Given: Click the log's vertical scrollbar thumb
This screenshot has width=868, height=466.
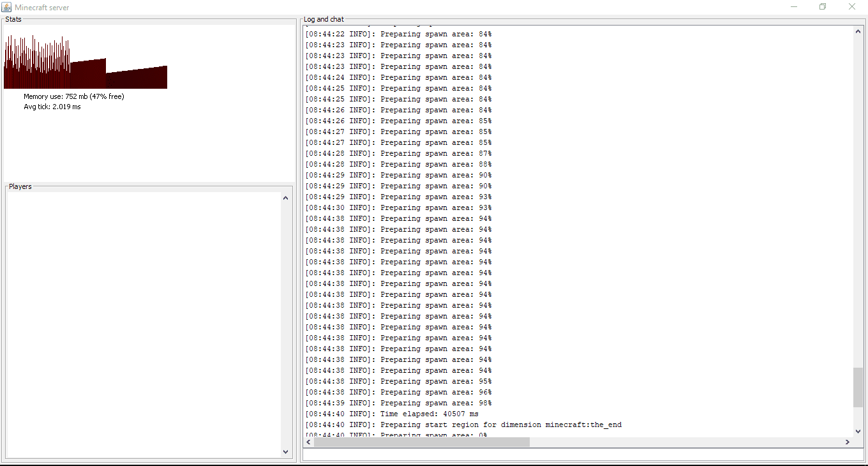Looking at the screenshot, I should pos(858,387).
